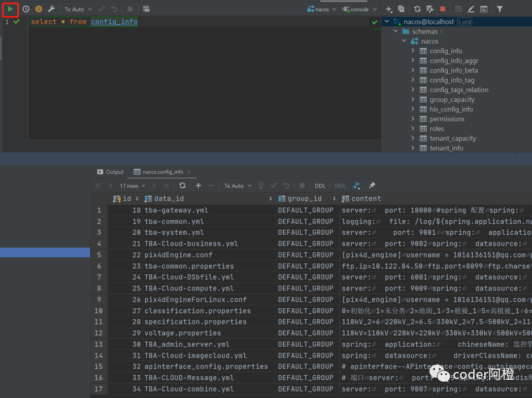Viewport: 532px width, 398px height.
Task: Collapse the nacos schema node
Action: (x=404, y=41)
